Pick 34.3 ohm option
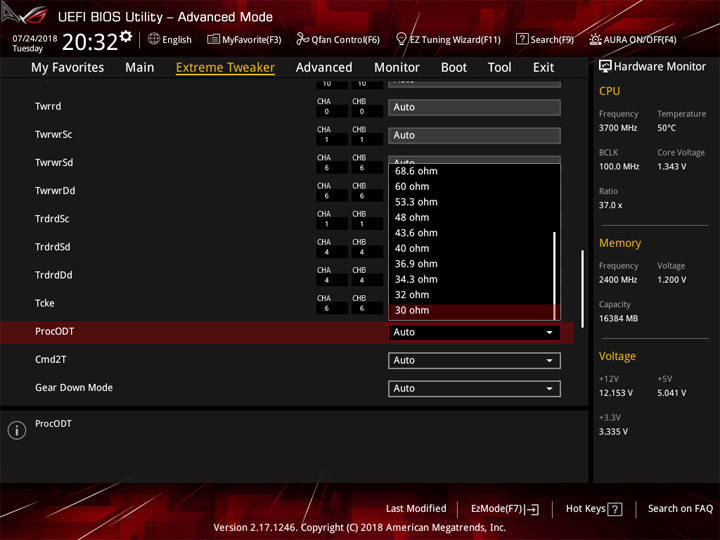This screenshot has height=540, width=720. [x=471, y=279]
